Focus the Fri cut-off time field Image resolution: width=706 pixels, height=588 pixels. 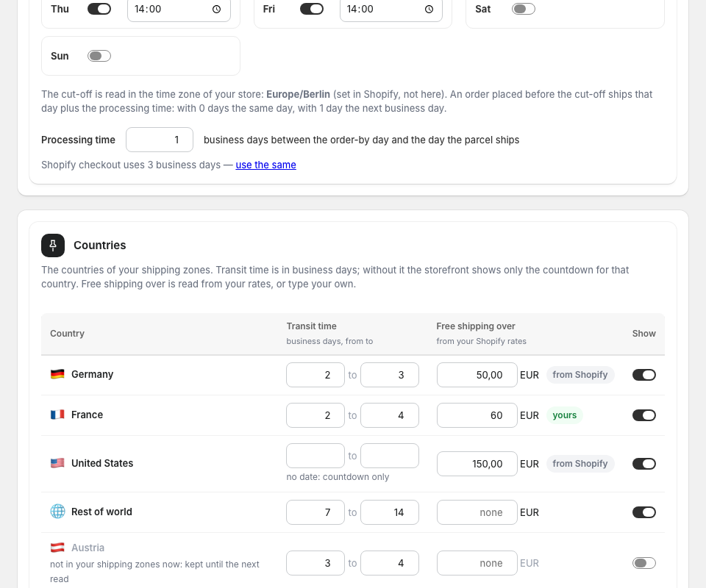(391, 10)
